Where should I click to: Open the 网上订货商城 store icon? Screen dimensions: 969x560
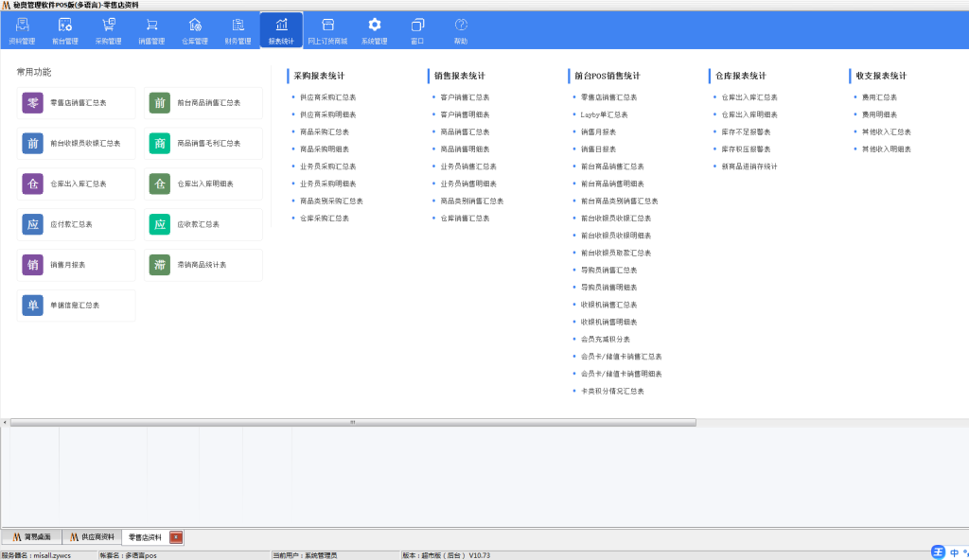[327, 30]
